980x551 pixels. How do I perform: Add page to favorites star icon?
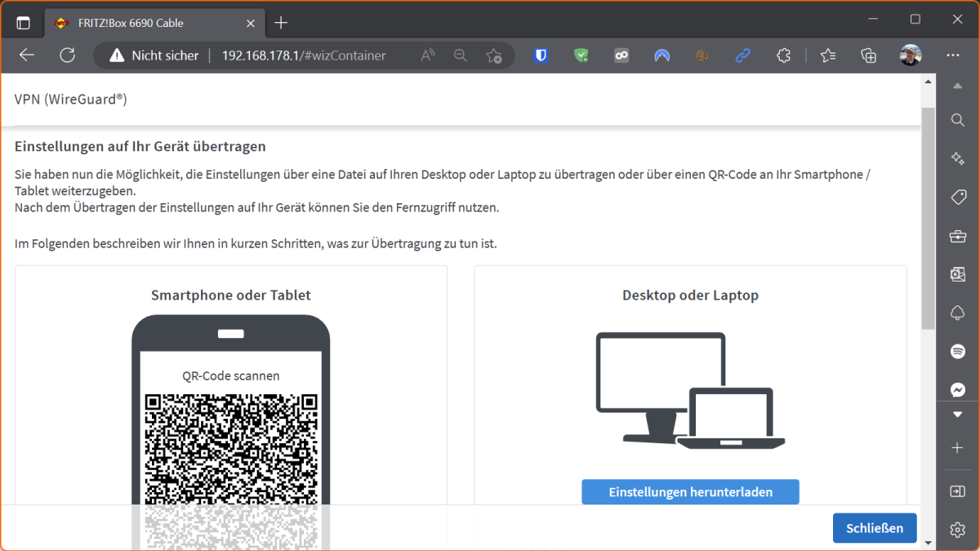coord(493,56)
